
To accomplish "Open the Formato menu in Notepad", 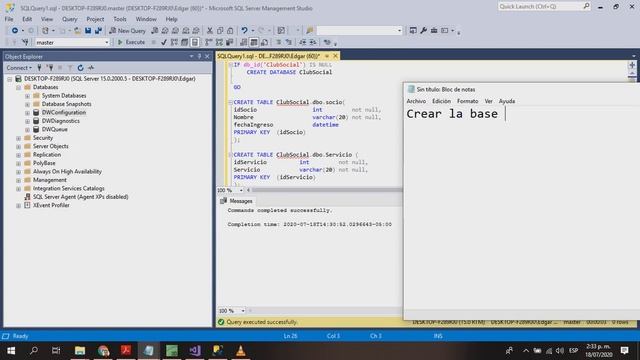I will click(467, 101).
